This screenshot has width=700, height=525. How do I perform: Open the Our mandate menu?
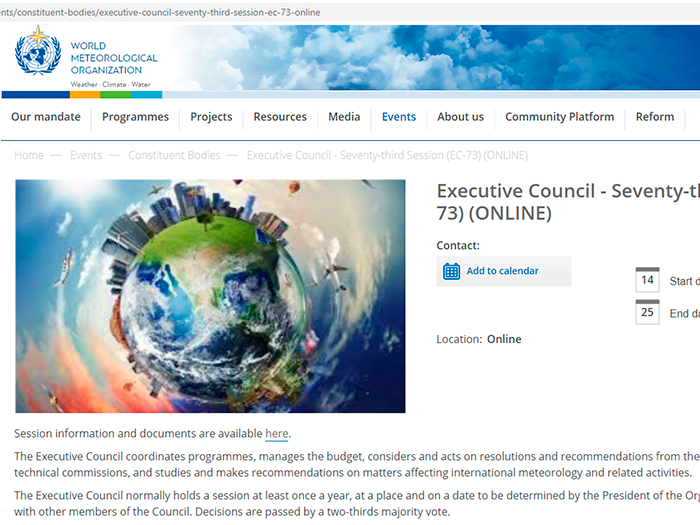pos(46,117)
